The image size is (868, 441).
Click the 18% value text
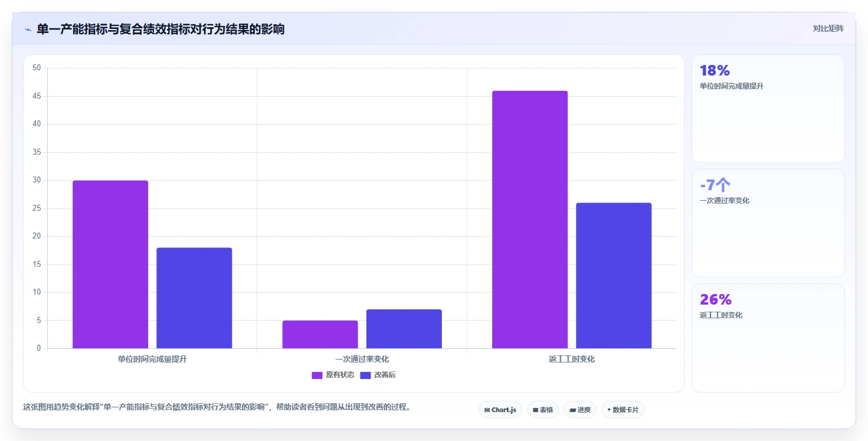715,71
